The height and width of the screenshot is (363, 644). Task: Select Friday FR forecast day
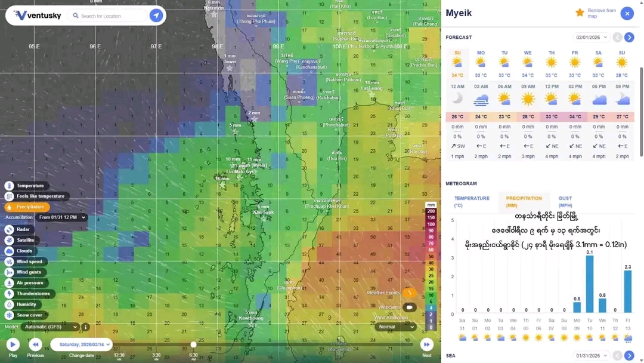tap(575, 64)
